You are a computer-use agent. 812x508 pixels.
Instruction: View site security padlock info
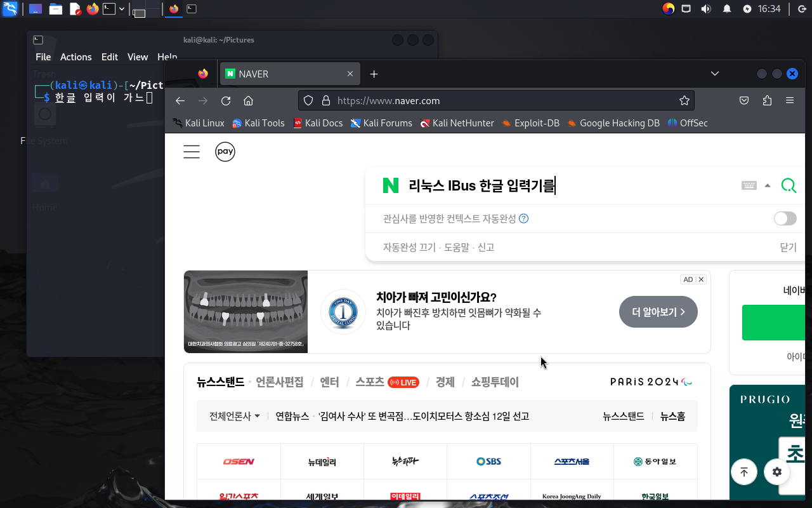[326, 100]
